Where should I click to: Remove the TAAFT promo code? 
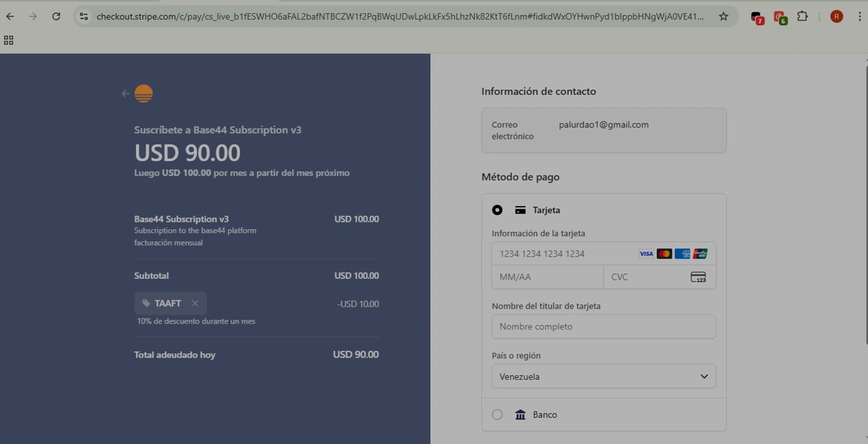(x=195, y=303)
